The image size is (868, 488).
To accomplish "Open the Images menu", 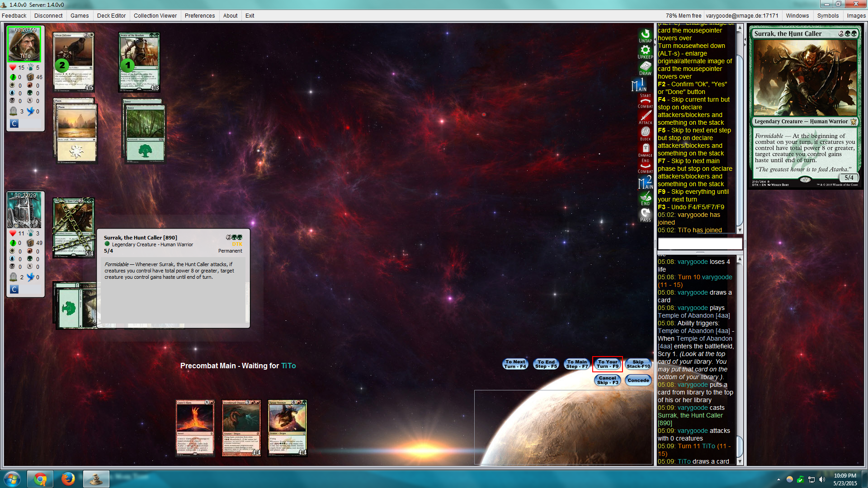I will [856, 15].
